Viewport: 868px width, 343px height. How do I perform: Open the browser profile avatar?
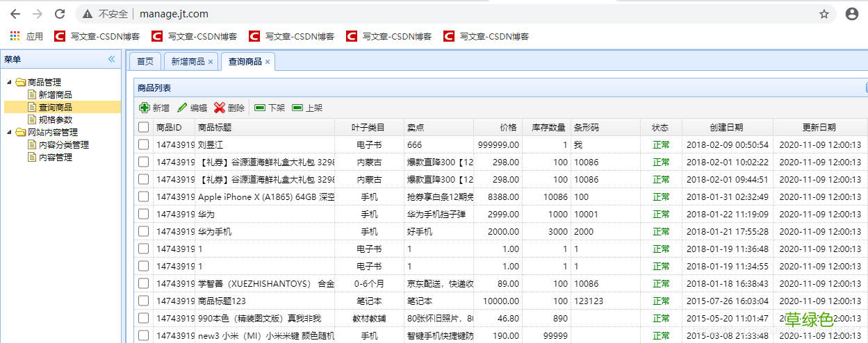pos(851,14)
